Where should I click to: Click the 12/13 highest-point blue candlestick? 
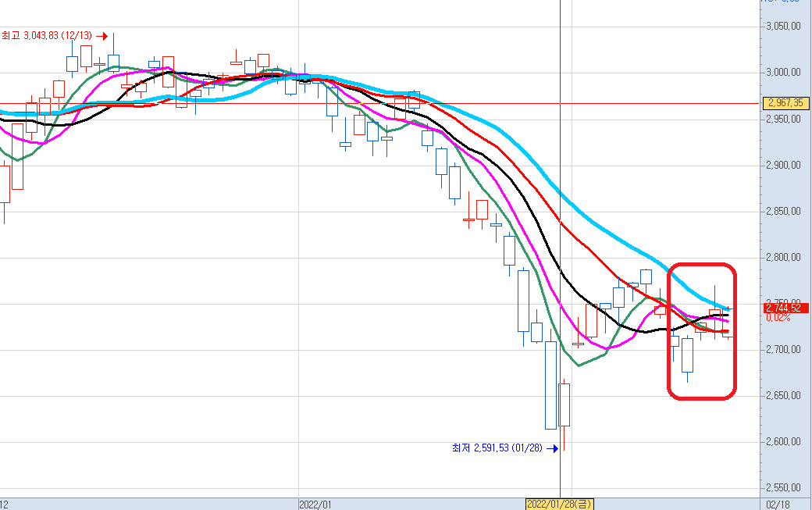(113, 62)
